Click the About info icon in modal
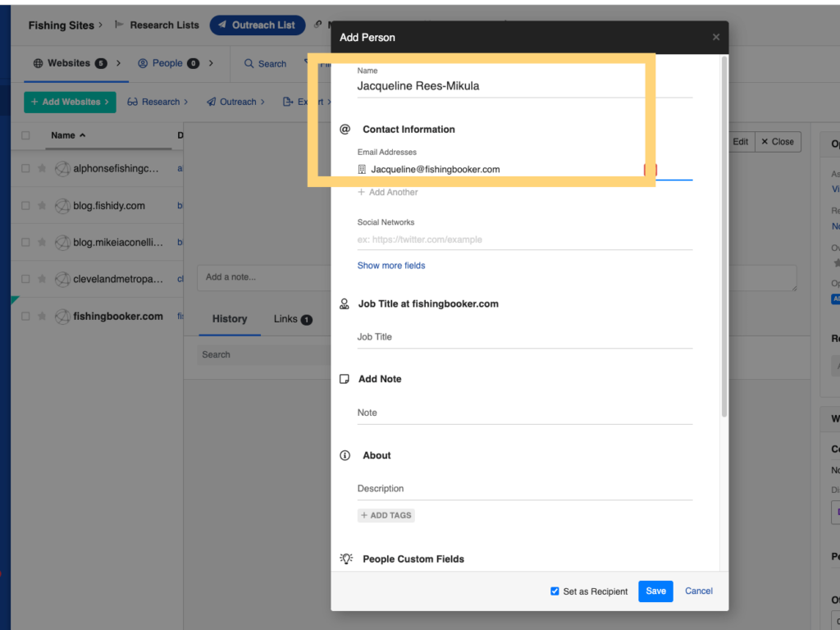 click(x=342, y=455)
